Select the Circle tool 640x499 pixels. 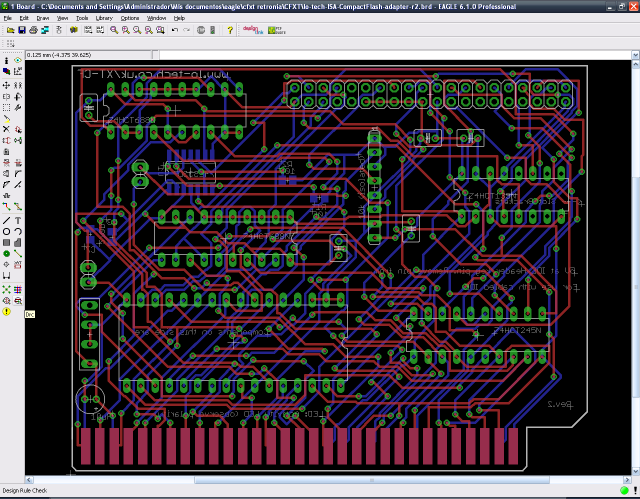click(6, 232)
